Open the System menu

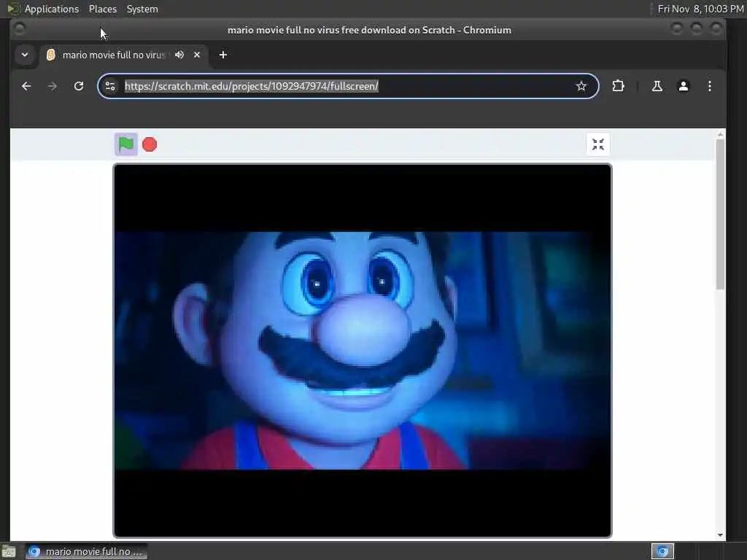pos(142,9)
